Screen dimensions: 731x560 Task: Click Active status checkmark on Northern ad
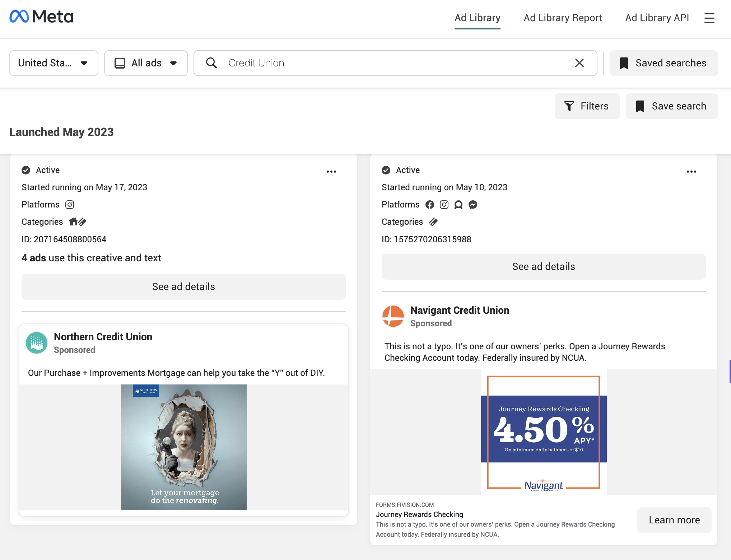click(x=26, y=170)
